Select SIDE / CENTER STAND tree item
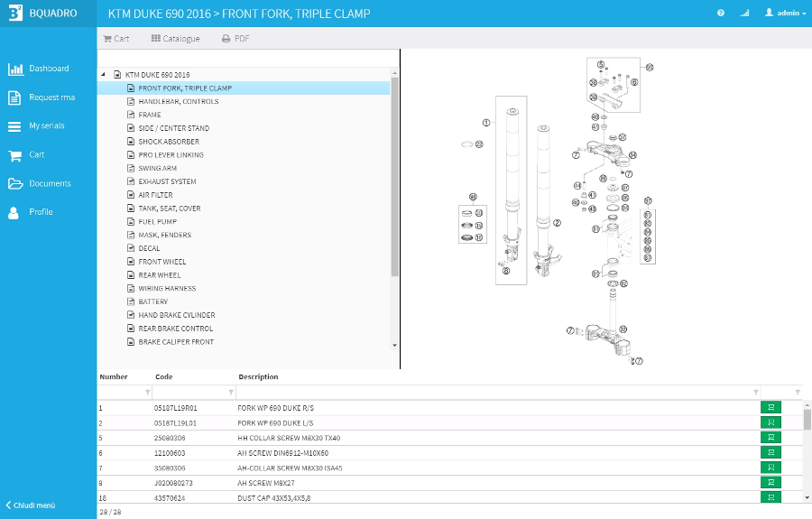Viewport: 812px width, 519px height. point(173,128)
